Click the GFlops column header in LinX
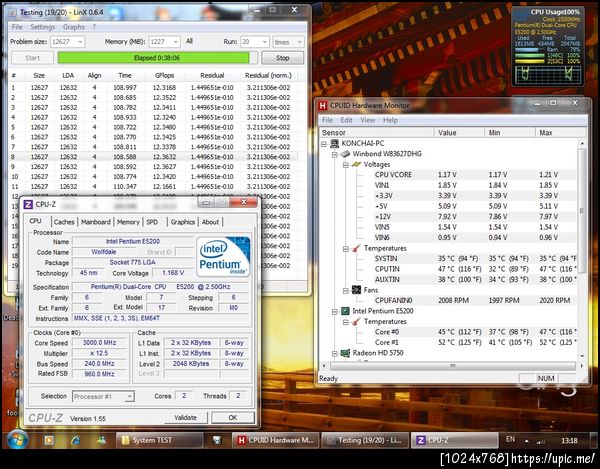The image size is (600, 469). point(165,75)
